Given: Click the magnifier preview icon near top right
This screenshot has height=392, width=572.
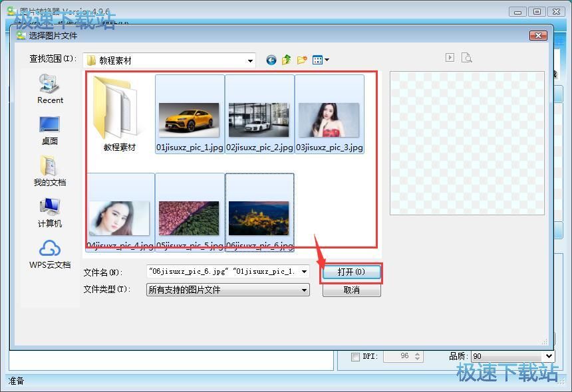Looking at the screenshot, I should [x=467, y=58].
